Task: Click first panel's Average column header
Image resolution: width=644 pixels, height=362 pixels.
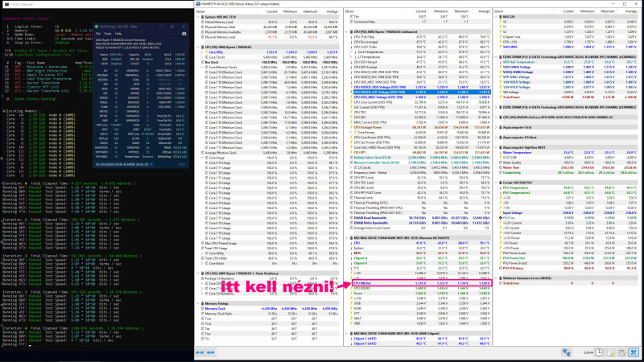Action: (332, 11)
